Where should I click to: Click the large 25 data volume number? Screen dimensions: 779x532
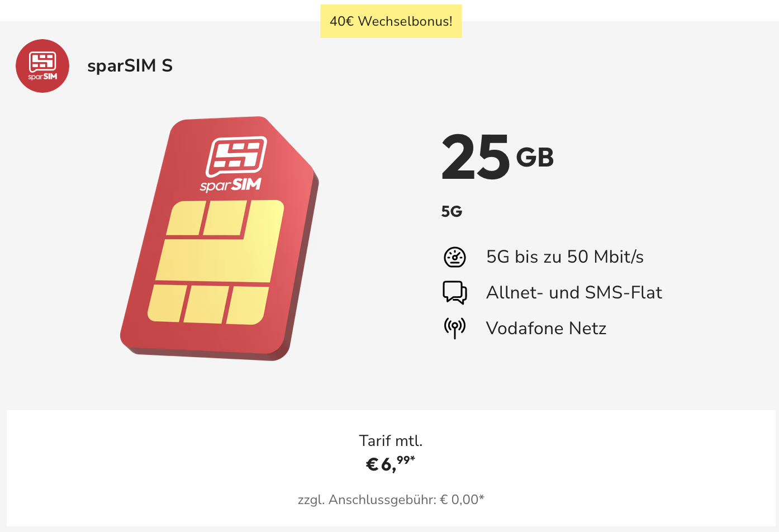click(x=476, y=158)
